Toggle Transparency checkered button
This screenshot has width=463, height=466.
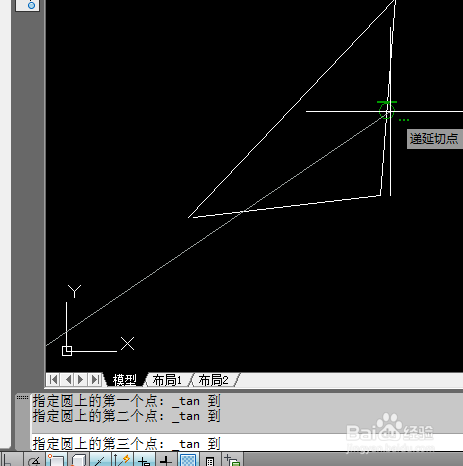(188, 460)
